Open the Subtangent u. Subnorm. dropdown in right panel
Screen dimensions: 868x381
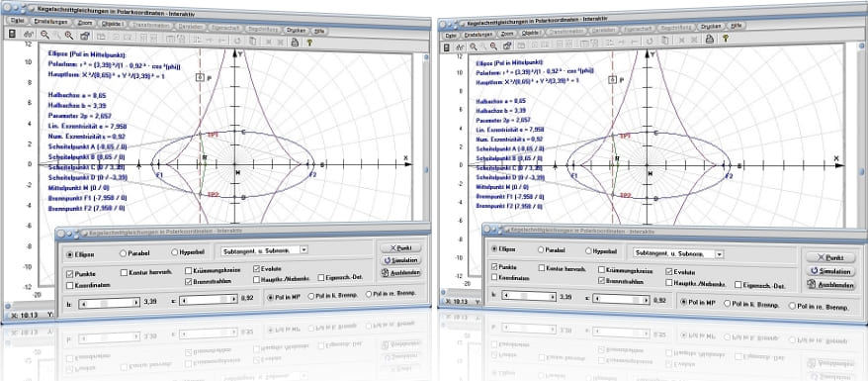719,253
